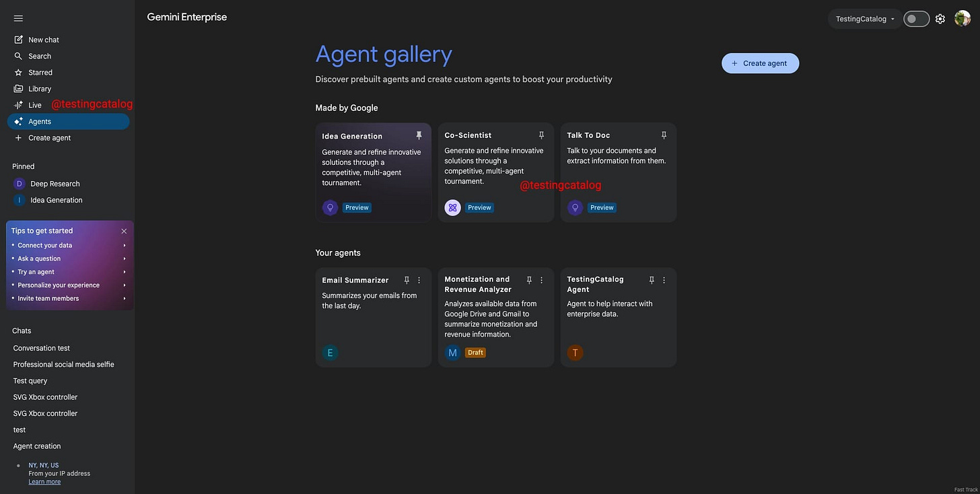Click the Email Summarizer E avatar
This screenshot has width=980, height=494.
[330, 352]
